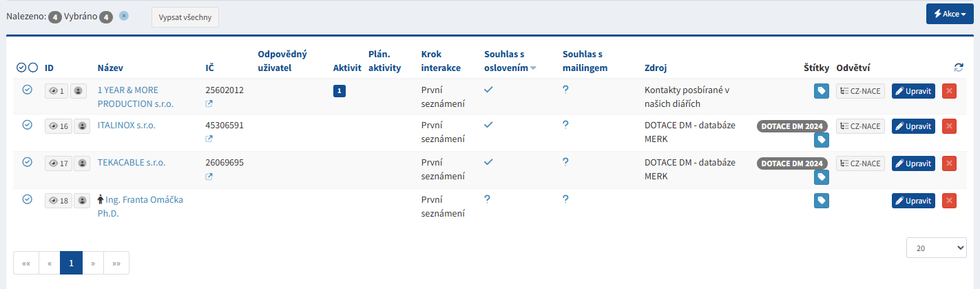The width and height of the screenshot is (980, 289).
Task: Click the DOTACE DM 2024 tag on the TEKACABLE row
Action: (791, 163)
